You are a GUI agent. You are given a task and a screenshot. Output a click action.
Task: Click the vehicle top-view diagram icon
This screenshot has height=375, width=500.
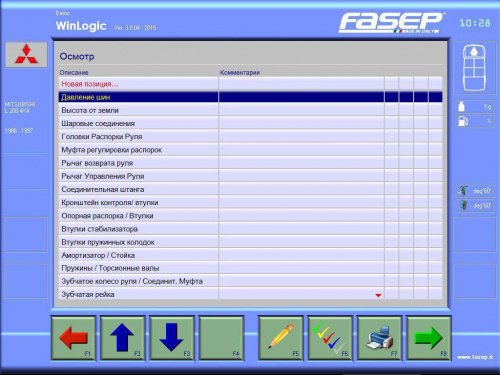pos(474,68)
